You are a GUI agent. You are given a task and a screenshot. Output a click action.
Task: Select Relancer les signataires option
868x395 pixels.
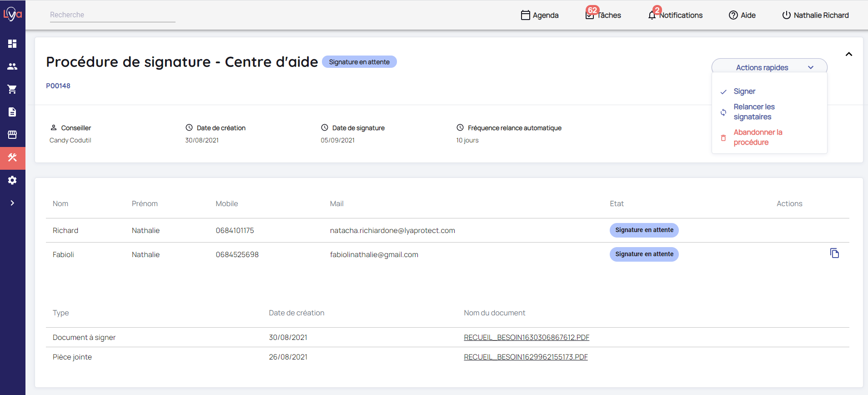(x=753, y=112)
